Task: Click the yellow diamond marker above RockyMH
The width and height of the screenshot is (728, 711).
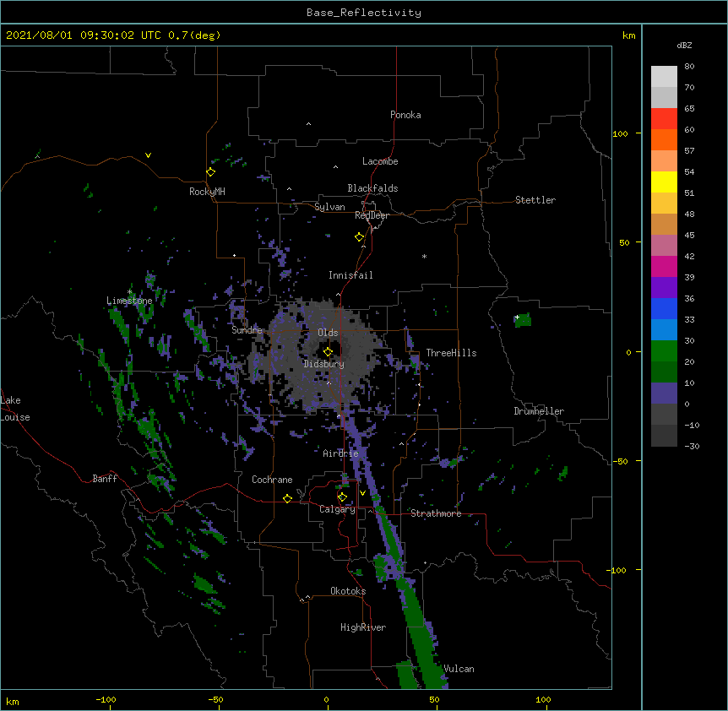Action: tap(210, 172)
